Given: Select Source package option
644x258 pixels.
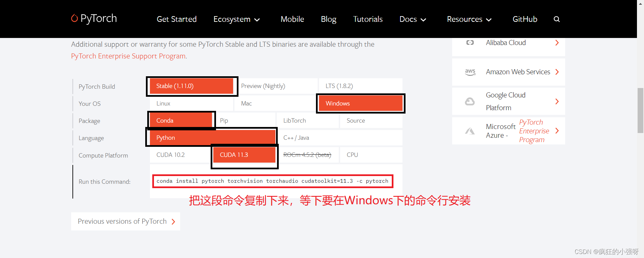Looking at the screenshot, I should (x=371, y=121).
